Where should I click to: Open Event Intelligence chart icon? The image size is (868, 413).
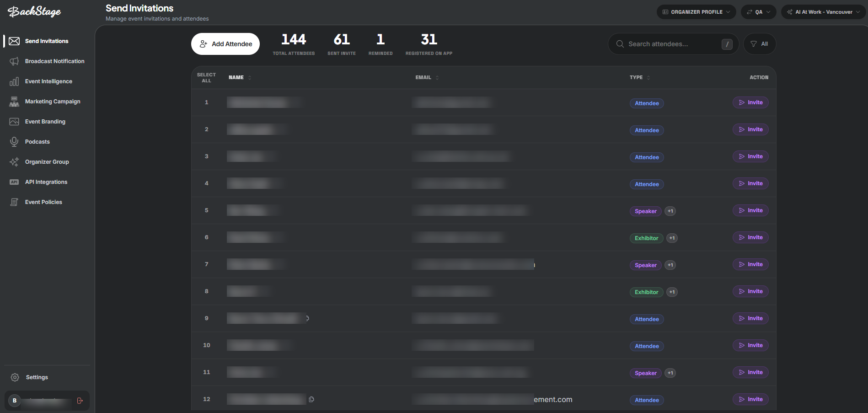point(14,81)
